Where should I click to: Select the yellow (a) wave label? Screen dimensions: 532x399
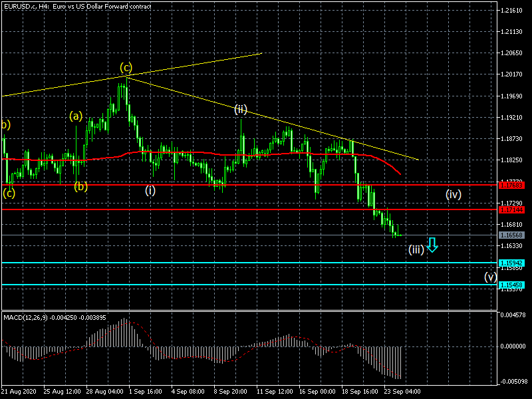coord(76,116)
